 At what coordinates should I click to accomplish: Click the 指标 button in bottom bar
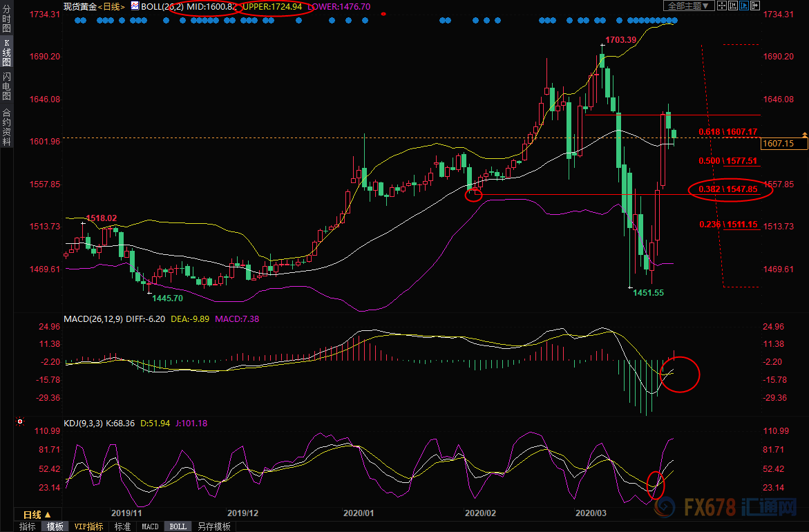[x=28, y=526]
